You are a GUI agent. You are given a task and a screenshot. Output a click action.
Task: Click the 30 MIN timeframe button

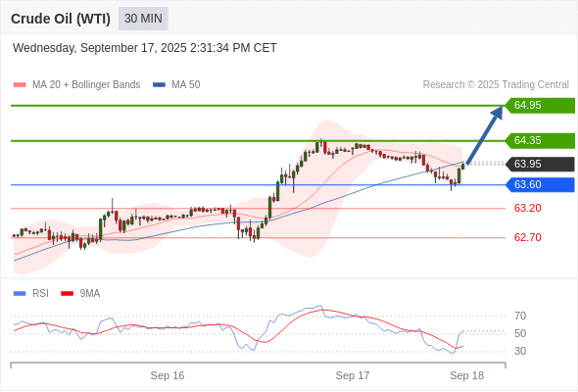[x=143, y=19]
